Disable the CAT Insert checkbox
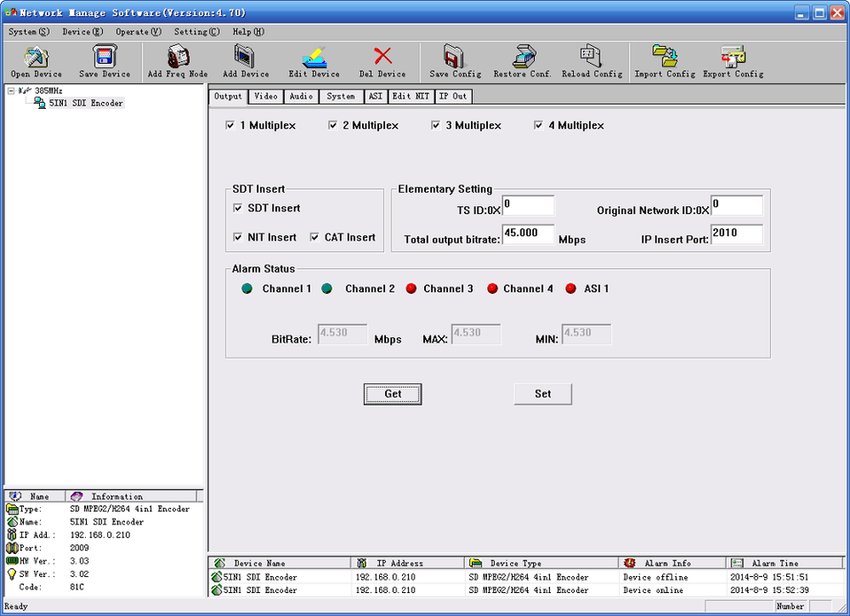The width and height of the screenshot is (850, 616). [x=315, y=237]
